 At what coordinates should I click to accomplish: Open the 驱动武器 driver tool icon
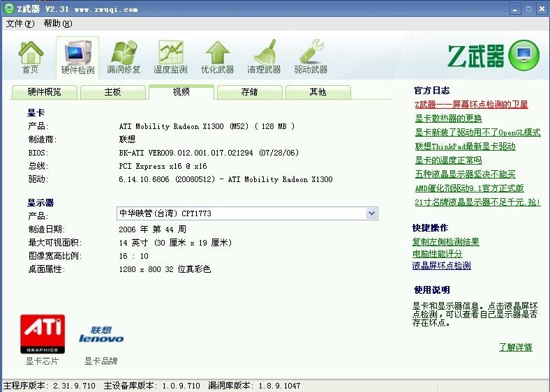[x=311, y=57]
